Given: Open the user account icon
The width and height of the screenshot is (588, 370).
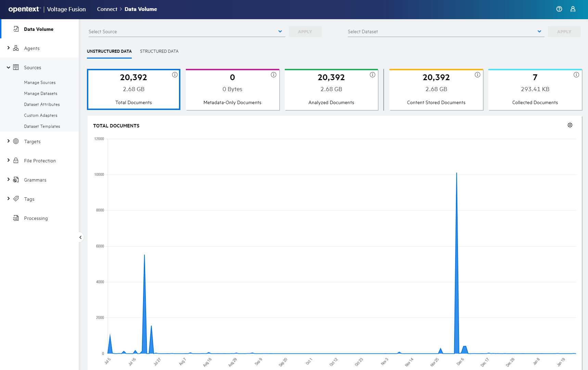Looking at the screenshot, I should pos(573,9).
